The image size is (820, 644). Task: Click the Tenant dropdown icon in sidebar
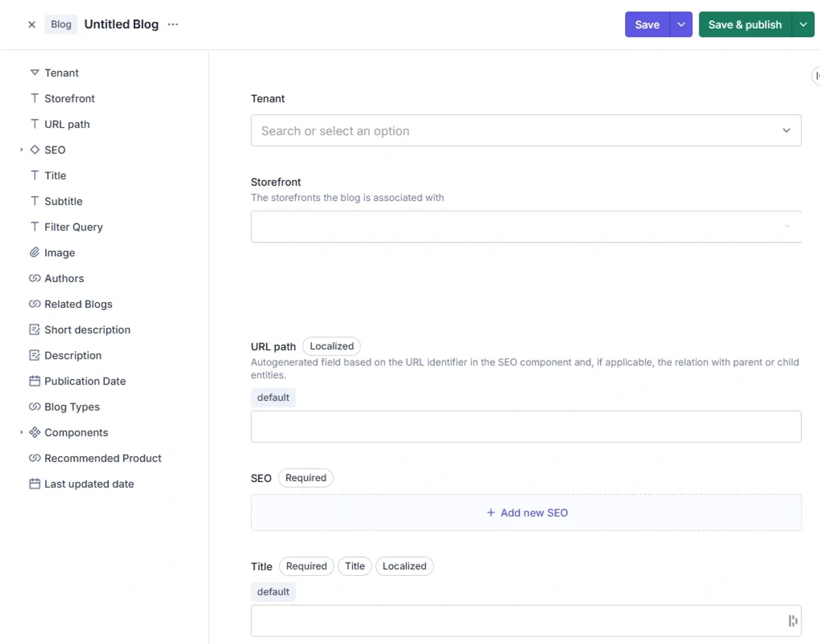[35, 73]
